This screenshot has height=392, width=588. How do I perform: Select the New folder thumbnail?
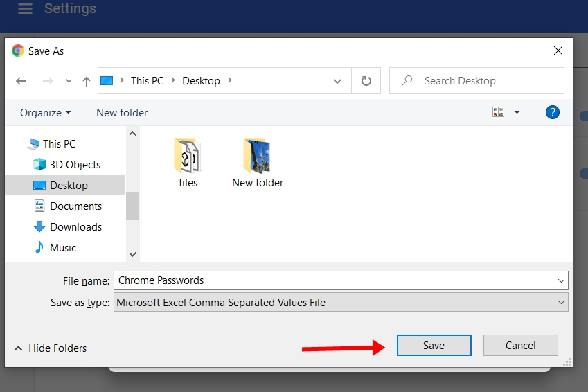tap(257, 155)
